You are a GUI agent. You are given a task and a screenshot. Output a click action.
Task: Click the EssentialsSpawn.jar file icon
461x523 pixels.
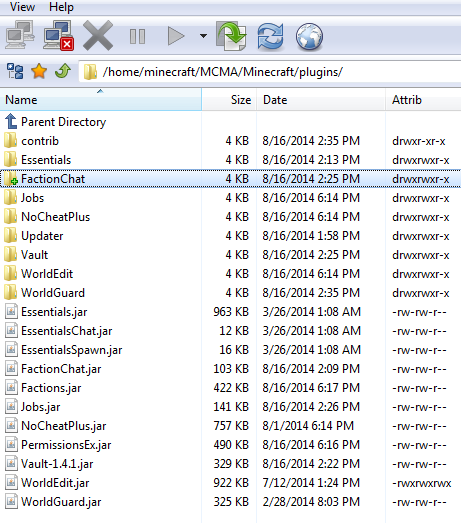pyautogui.click(x=11, y=350)
